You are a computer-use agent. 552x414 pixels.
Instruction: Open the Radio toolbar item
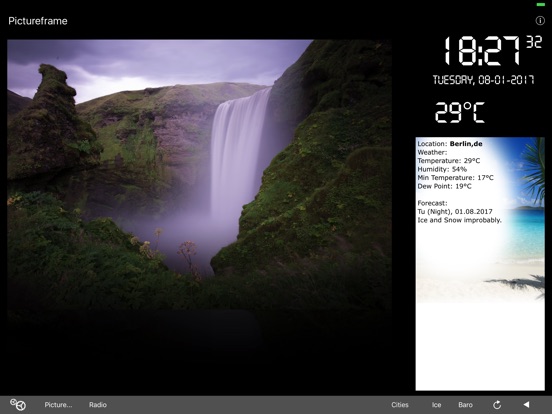point(98,405)
